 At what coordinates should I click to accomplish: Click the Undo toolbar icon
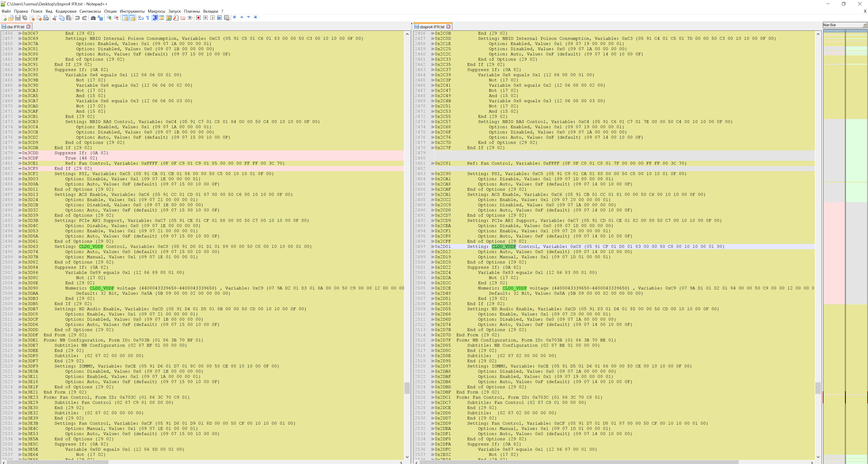[78, 18]
